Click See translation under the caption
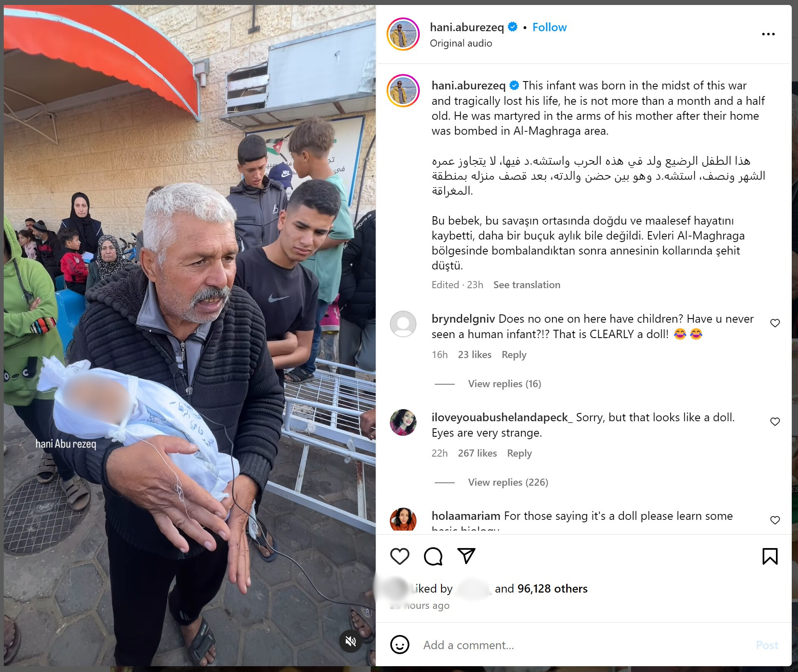798x672 pixels. coord(526,285)
